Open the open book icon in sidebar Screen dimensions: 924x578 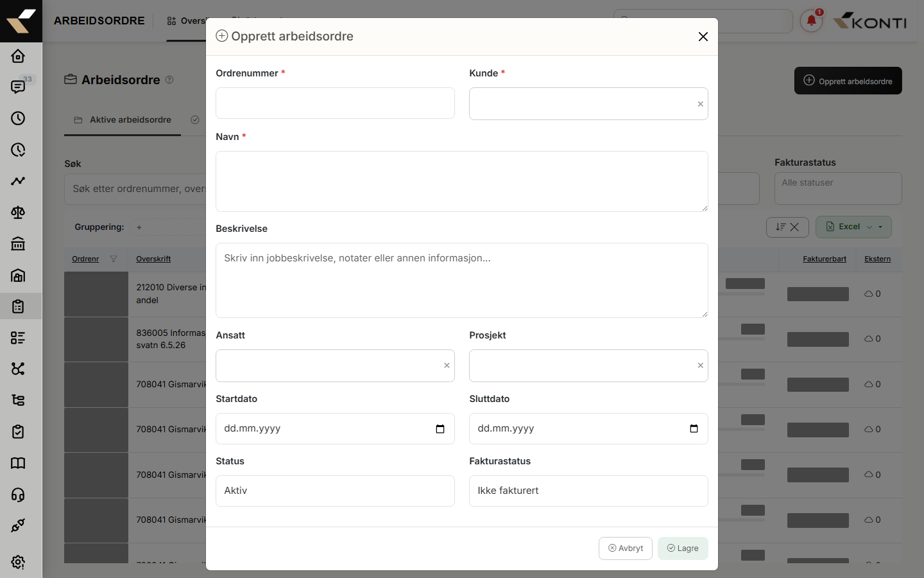click(18, 463)
